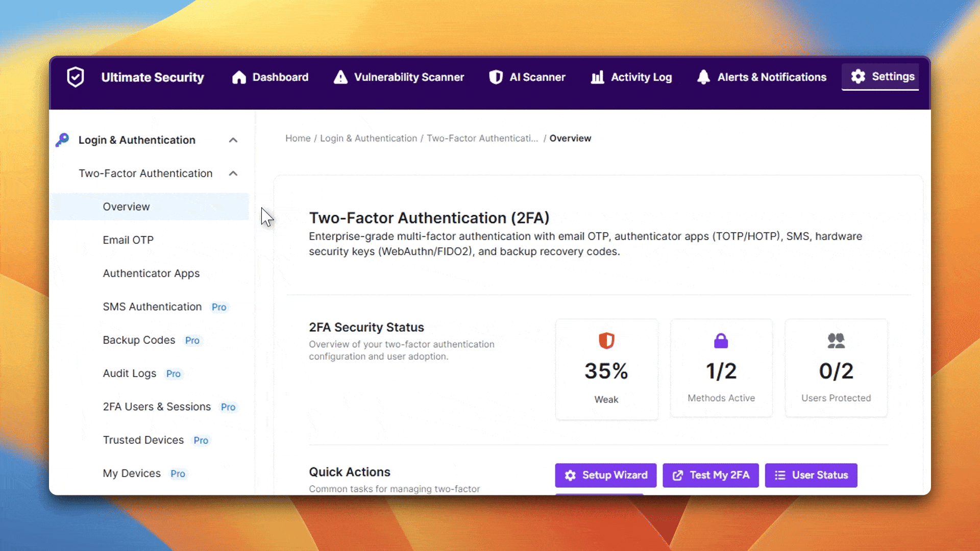Click the 2FA Security Status heading
This screenshot has height=551, width=980.
pyautogui.click(x=366, y=327)
